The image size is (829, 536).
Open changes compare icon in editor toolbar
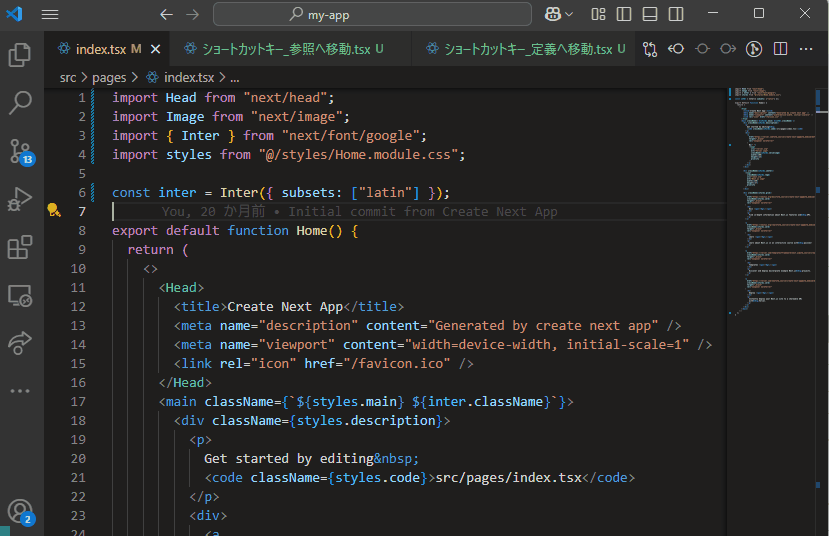[x=650, y=49]
